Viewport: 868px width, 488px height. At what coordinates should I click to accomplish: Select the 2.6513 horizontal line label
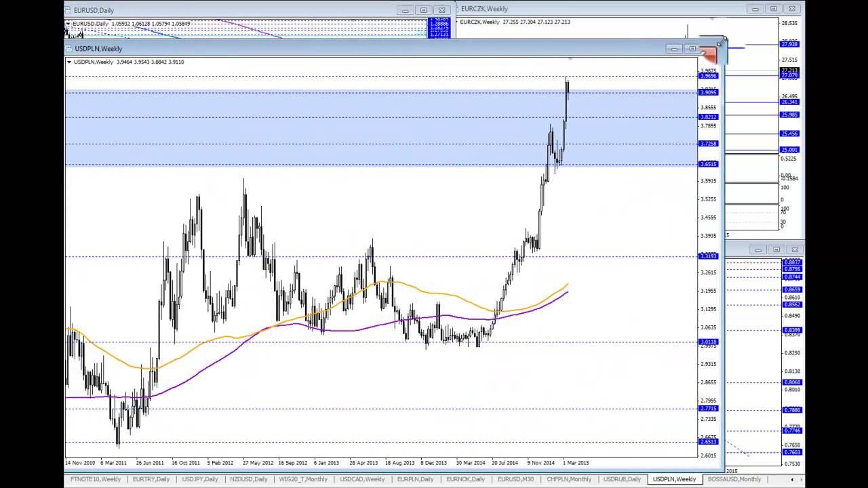(x=708, y=442)
